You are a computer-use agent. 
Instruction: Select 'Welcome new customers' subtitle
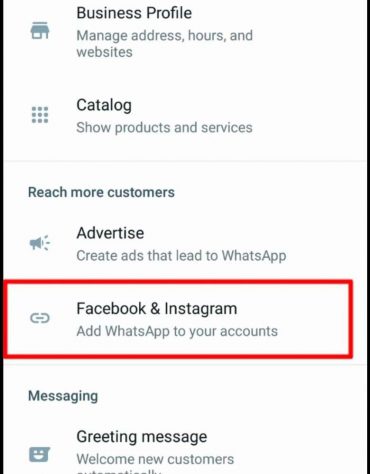click(x=155, y=459)
